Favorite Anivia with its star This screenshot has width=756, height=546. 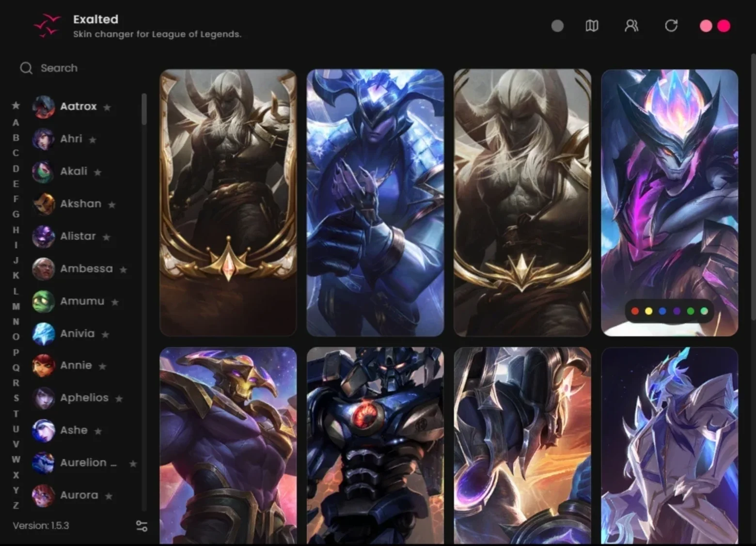[x=105, y=334]
